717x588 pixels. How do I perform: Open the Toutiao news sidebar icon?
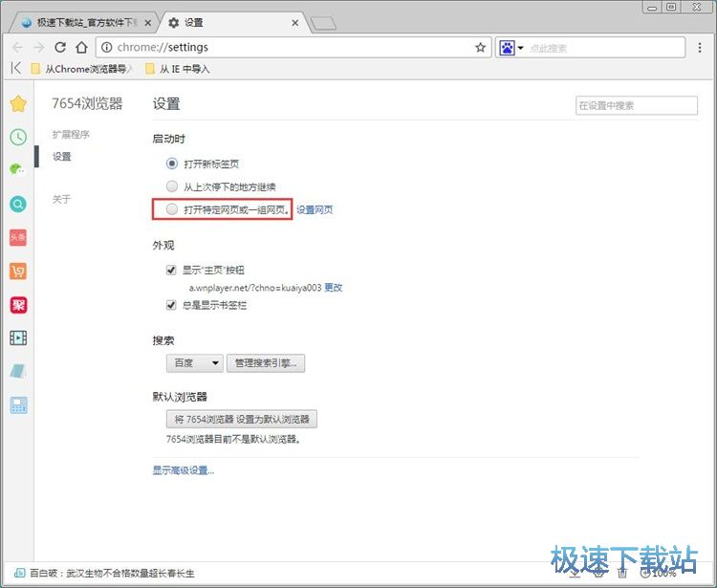point(18,237)
